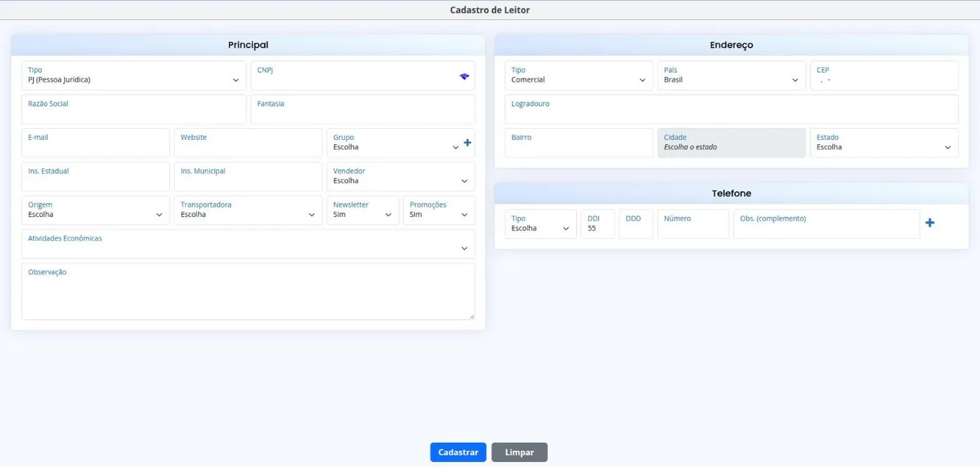Click the E-mail input field
The height and width of the screenshot is (467, 980).
pyautogui.click(x=95, y=143)
